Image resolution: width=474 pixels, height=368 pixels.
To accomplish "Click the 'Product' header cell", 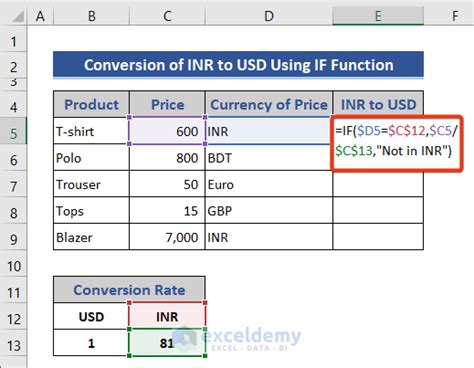I will pyautogui.click(x=91, y=104).
